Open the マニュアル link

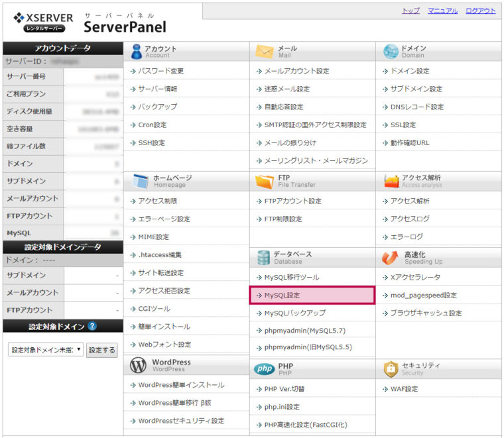coord(442,11)
